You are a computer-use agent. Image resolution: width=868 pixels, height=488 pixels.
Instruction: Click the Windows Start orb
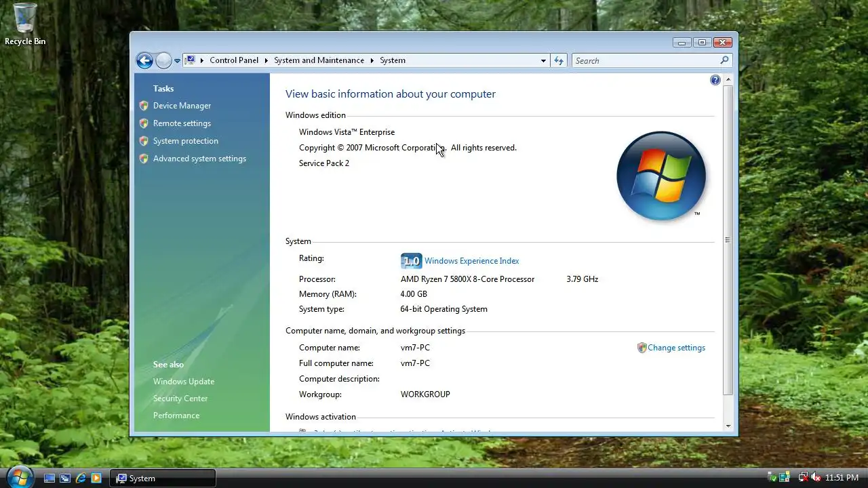(19, 476)
